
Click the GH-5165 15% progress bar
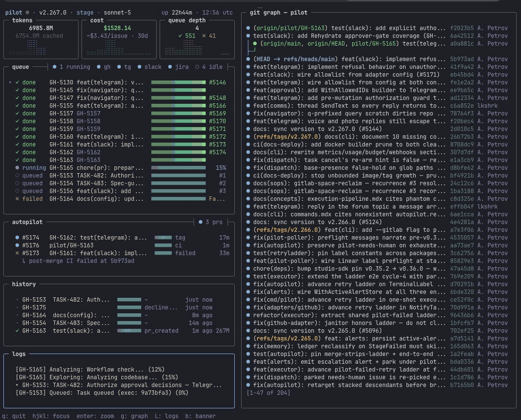pyautogui.click(x=179, y=168)
